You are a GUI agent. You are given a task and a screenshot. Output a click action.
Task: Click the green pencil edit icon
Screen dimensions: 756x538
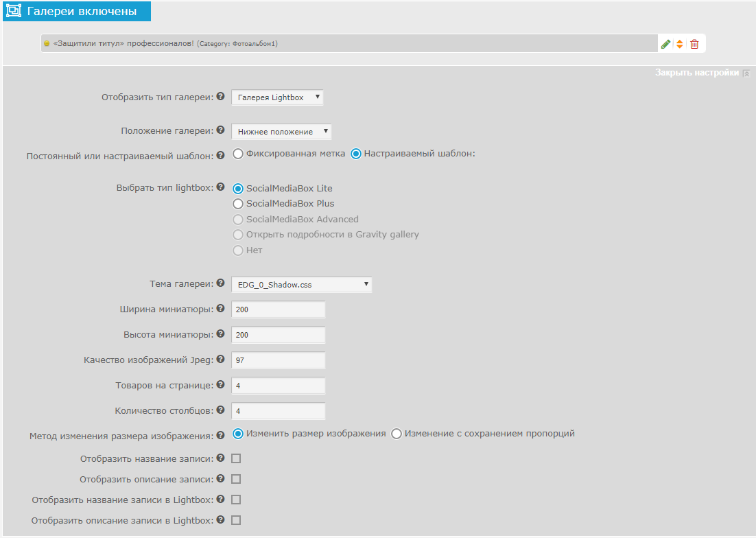click(x=665, y=44)
